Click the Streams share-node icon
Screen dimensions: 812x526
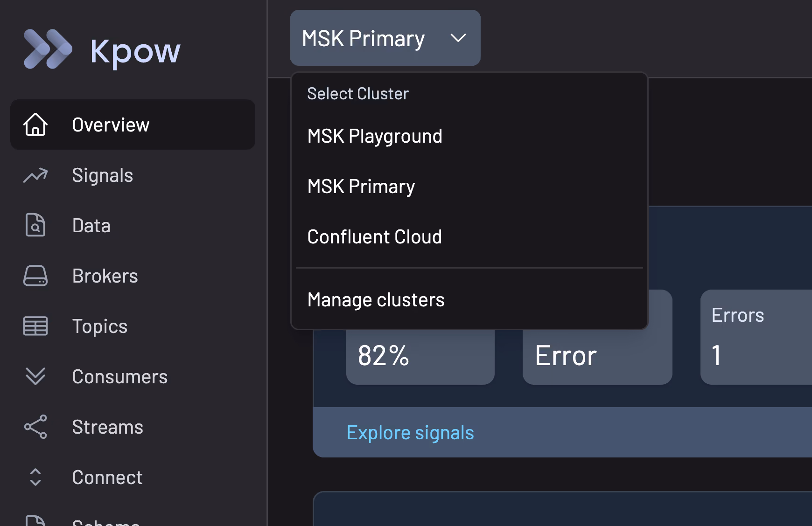[x=35, y=427]
